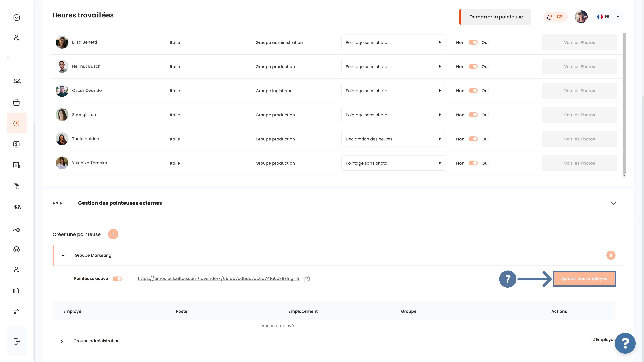Viewport: 644px width, 362px height.
Task: Click Voir les Photos for Tonia Holden
Action: 579,139
